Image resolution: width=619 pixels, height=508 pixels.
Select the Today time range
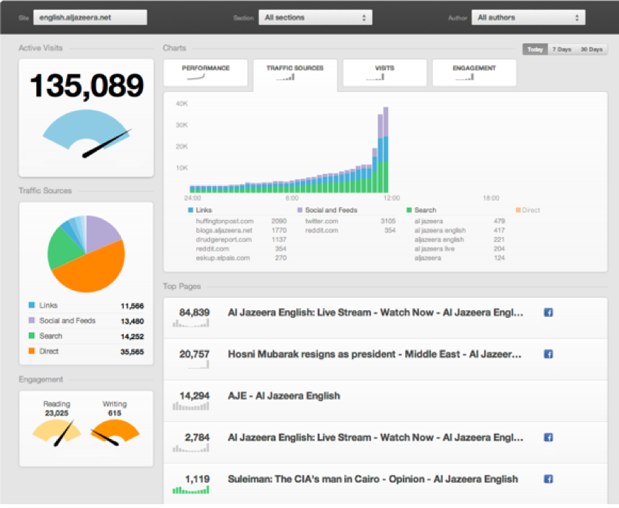(x=535, y=49)
